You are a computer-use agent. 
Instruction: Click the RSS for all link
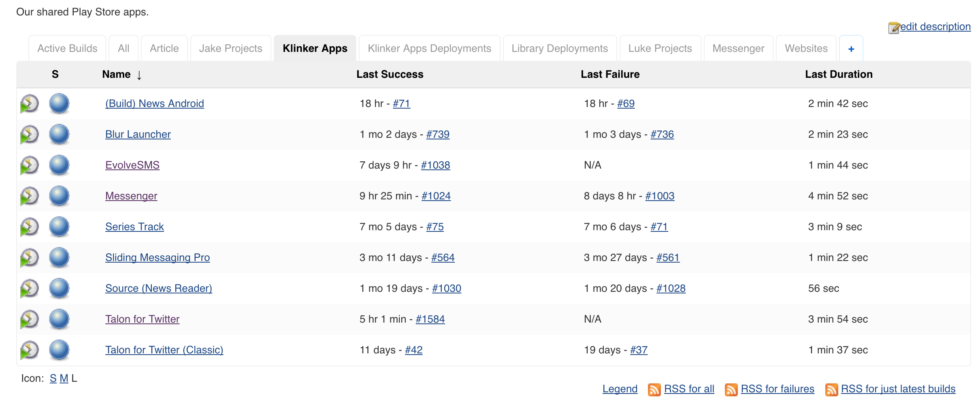point(689,389)
